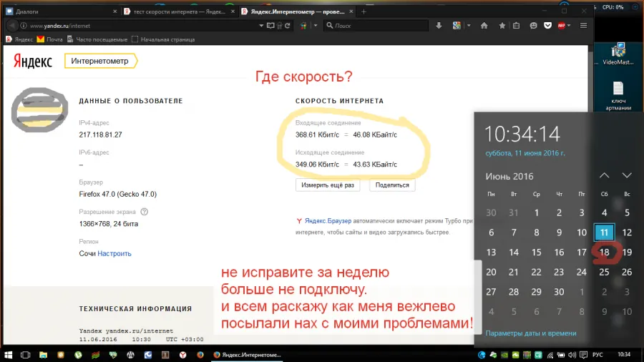644x362 pixels.
Task: Open the smiley chat icon in toolbar
Action: [x=533, y=26]
